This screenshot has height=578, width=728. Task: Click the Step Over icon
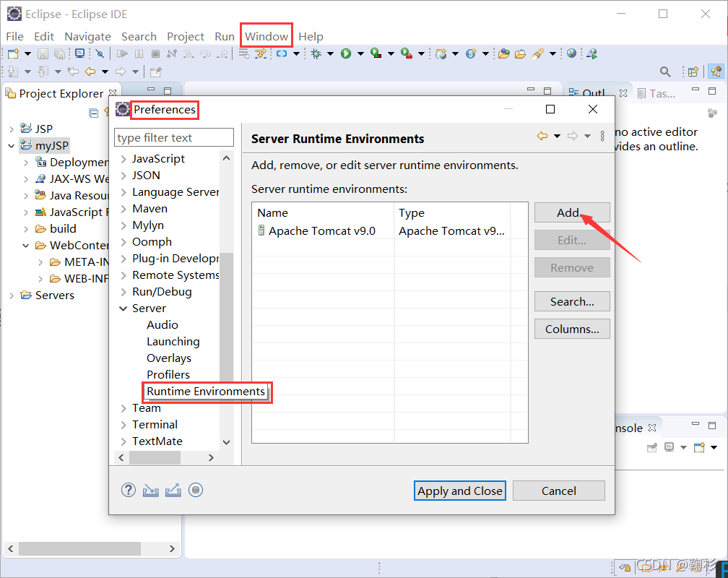click(x=205, y=54)
